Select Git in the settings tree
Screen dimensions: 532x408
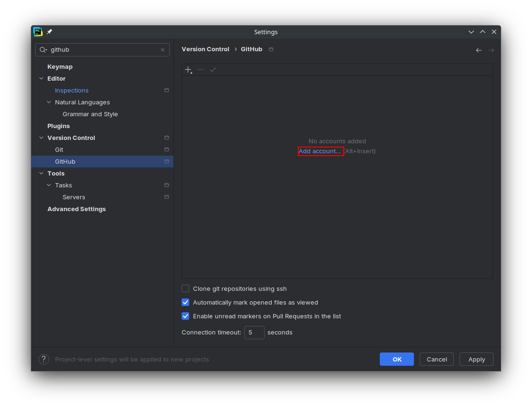click(59, 149)
